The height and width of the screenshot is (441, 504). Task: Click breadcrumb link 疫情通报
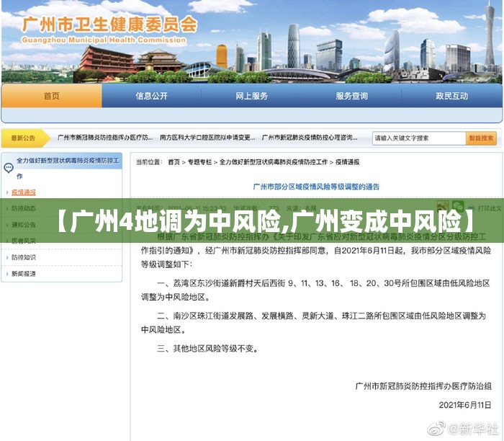348,162
